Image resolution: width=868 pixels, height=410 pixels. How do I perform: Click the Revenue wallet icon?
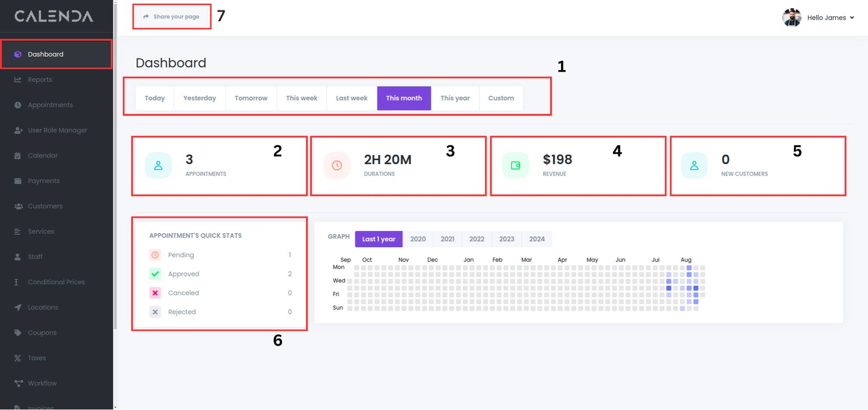pyautogui.click(x=515, y=165)
